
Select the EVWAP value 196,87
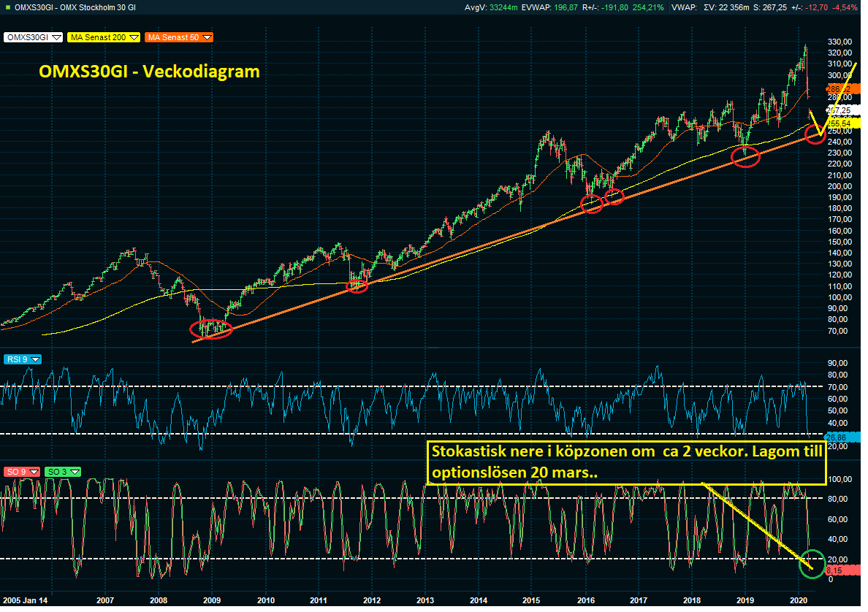(566, 7)
